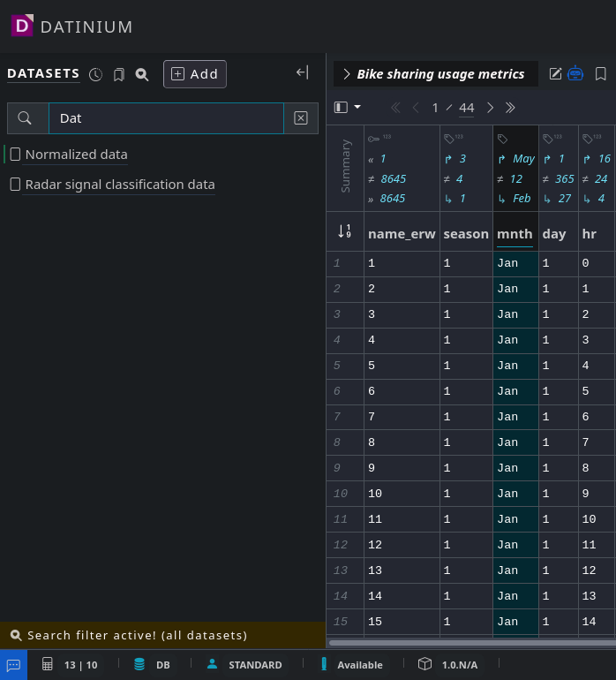
Task: Click the Add dataset button
Action: [x=194, y=74]
